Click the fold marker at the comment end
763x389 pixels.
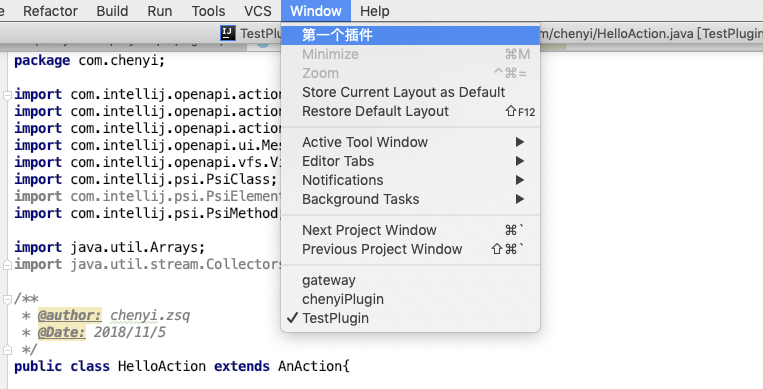tap(7, 350)
